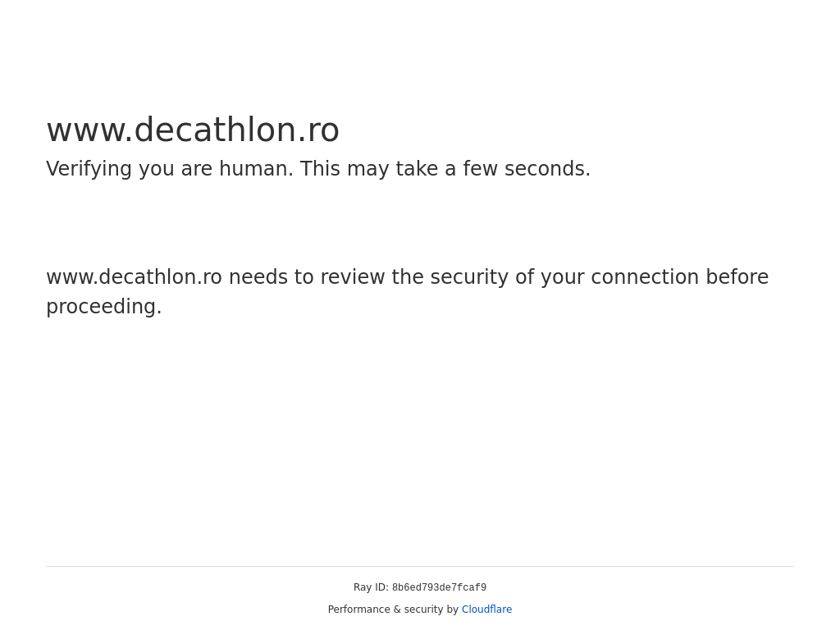840x630 pixels.
Task: Click the "This may take a few seconds" sentence
Action: (445, 169)
